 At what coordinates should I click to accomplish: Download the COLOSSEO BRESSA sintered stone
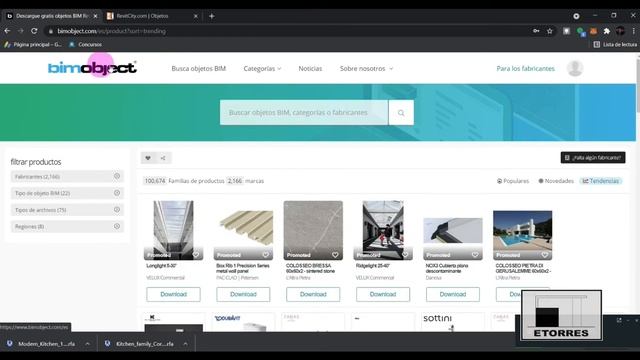point(313,294)
